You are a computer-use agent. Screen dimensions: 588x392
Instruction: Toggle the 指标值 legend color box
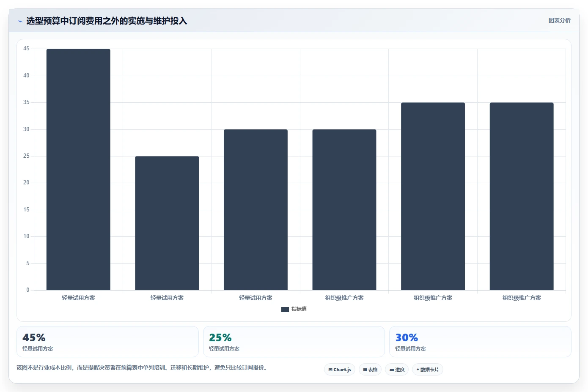coord(285,310)
